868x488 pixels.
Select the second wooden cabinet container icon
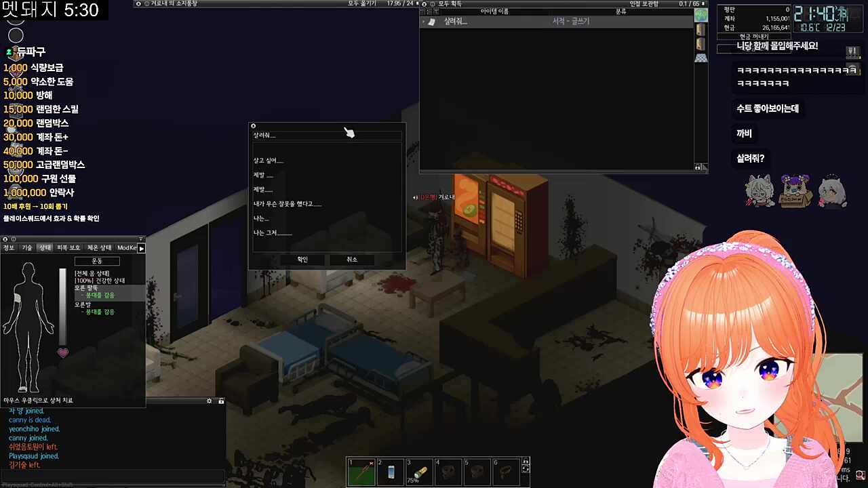[701, 44]
